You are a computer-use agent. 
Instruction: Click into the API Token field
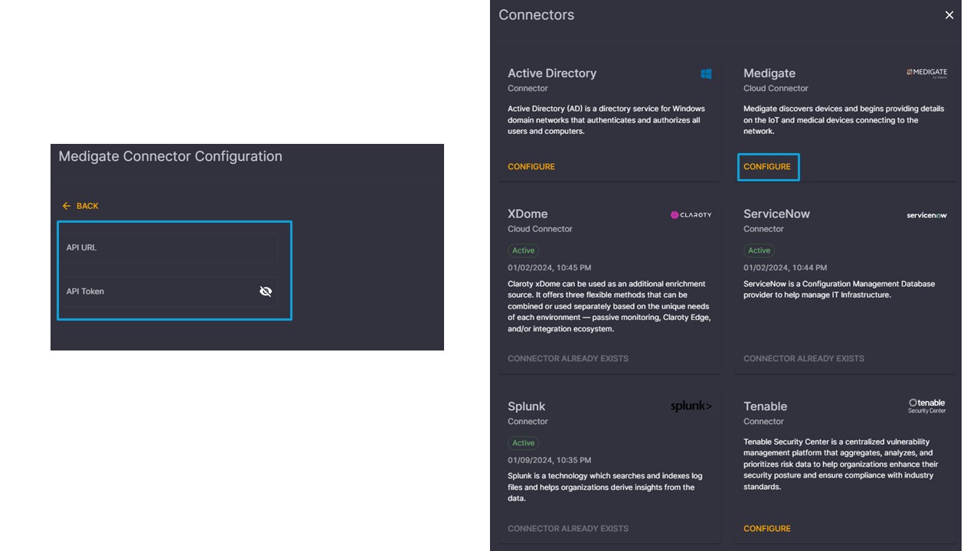(169, 292)
